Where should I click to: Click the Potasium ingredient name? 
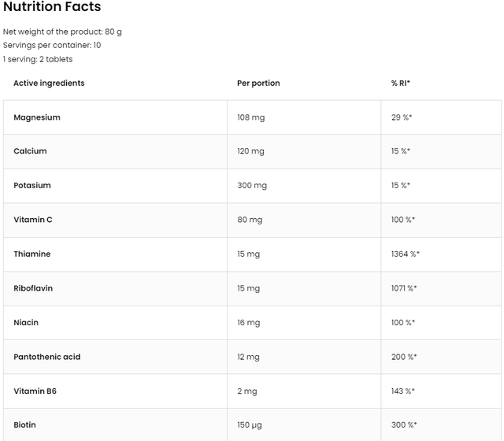tap(32, 186)
